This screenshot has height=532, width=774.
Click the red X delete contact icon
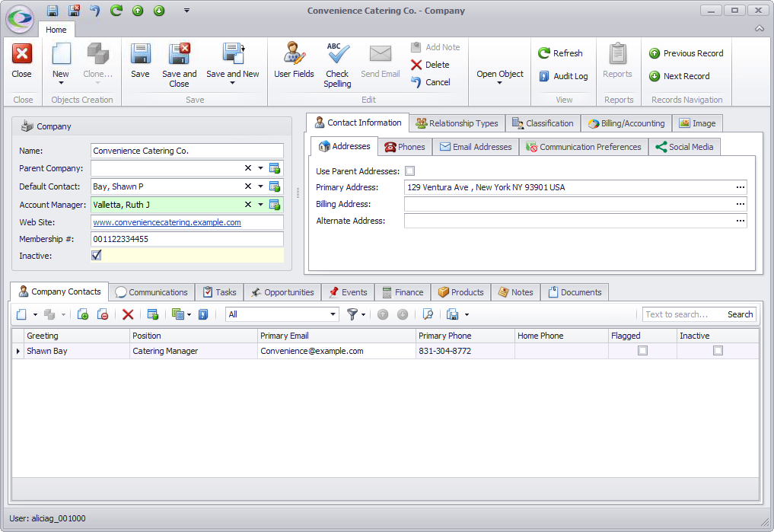point(128,314)
